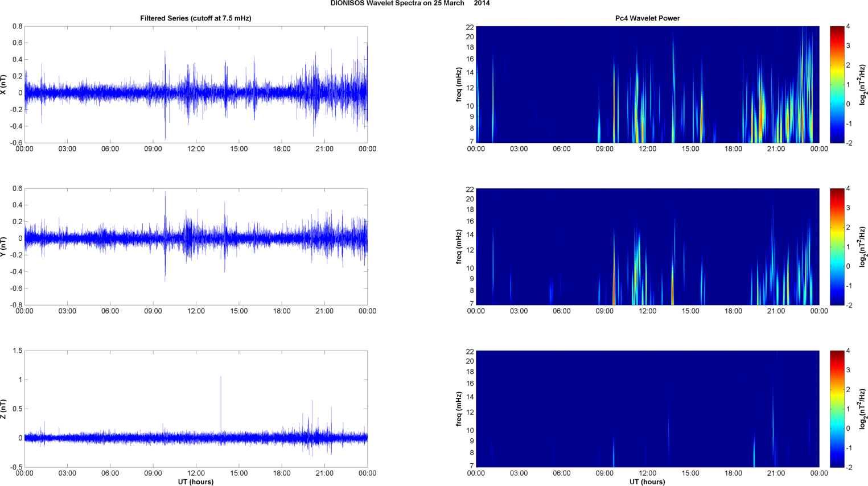This screenshot has width=868, height=486.
Task: Pick the top spectrogram's colorbar
Action: coord(837,85)
